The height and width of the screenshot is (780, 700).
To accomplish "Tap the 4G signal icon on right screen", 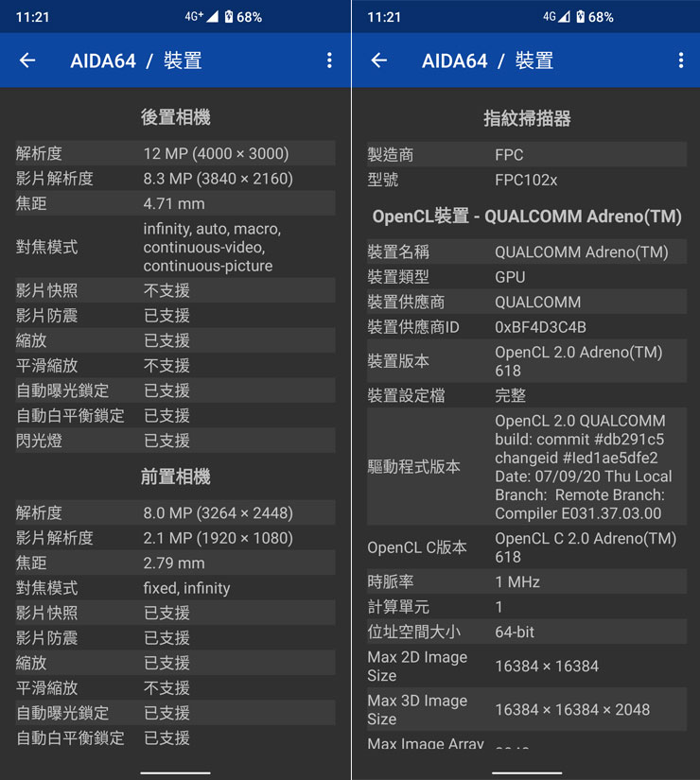I will 555,17.
